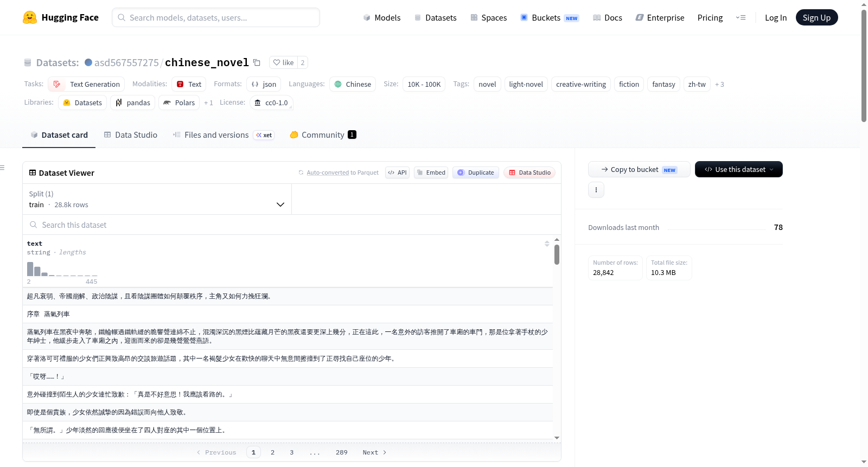
Task: Go to Models in top navigation
Action: coord(382,17)
